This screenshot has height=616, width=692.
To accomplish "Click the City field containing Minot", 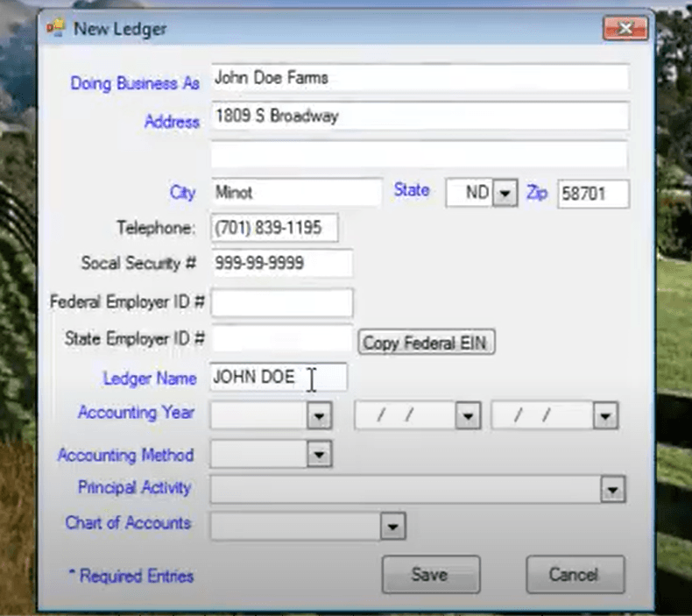I will [x=297, y=193].
